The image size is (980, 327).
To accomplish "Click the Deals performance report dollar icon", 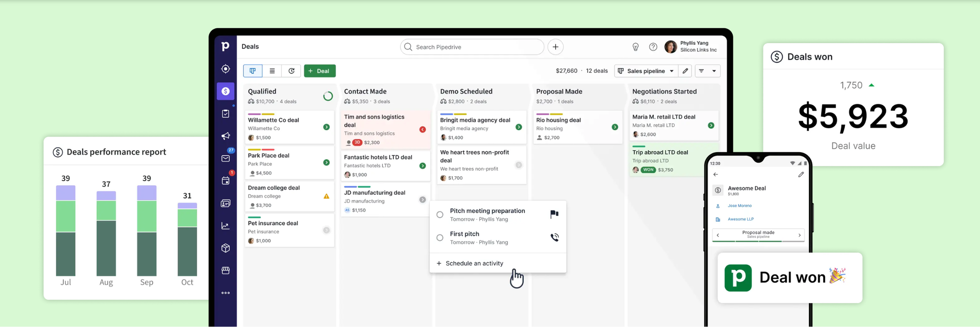I will pos(58,152).
